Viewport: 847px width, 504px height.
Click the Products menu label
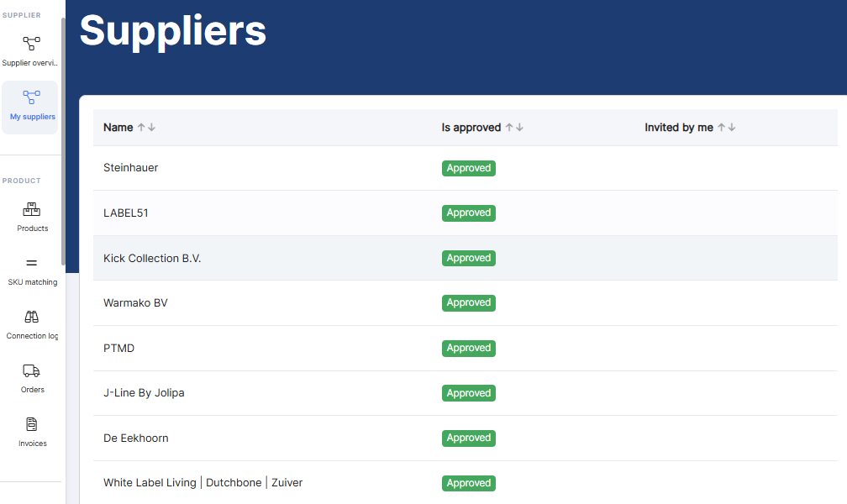coord(33,228)
